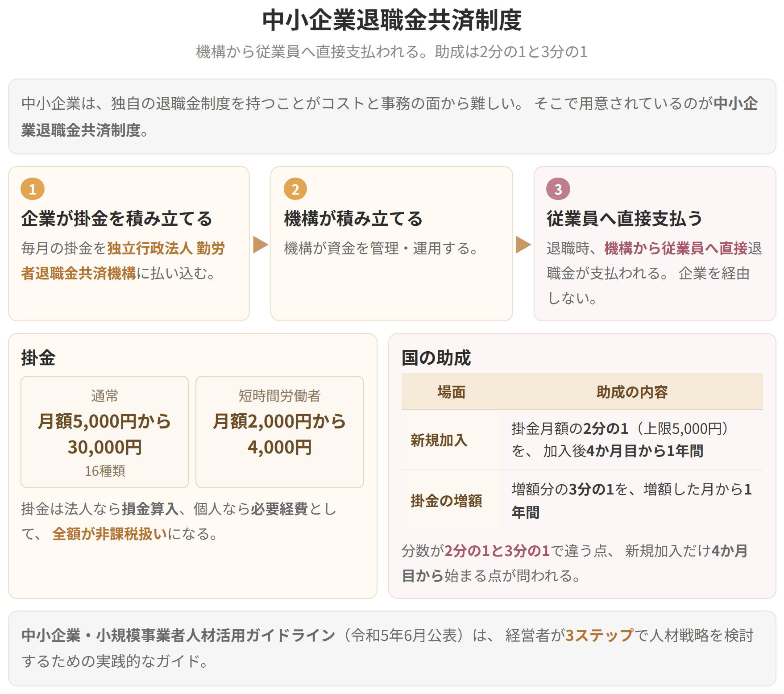The image size is (784, 694).
Task: Click highlighted text 3ステップ
Action: 599,635
